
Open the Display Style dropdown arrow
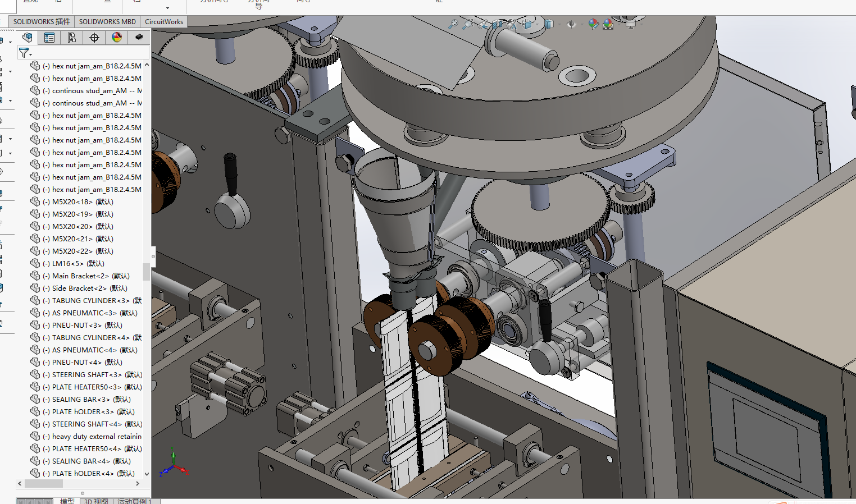[x=559, y=24]
